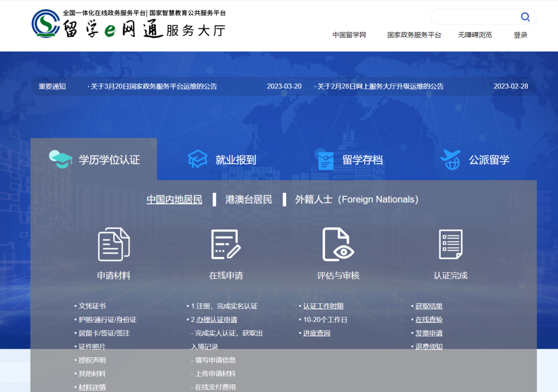Image resolution: width=558 pixels, height=392 pixels.
Task: Click the 在线申请 heading
Action: tap(226, 275)
